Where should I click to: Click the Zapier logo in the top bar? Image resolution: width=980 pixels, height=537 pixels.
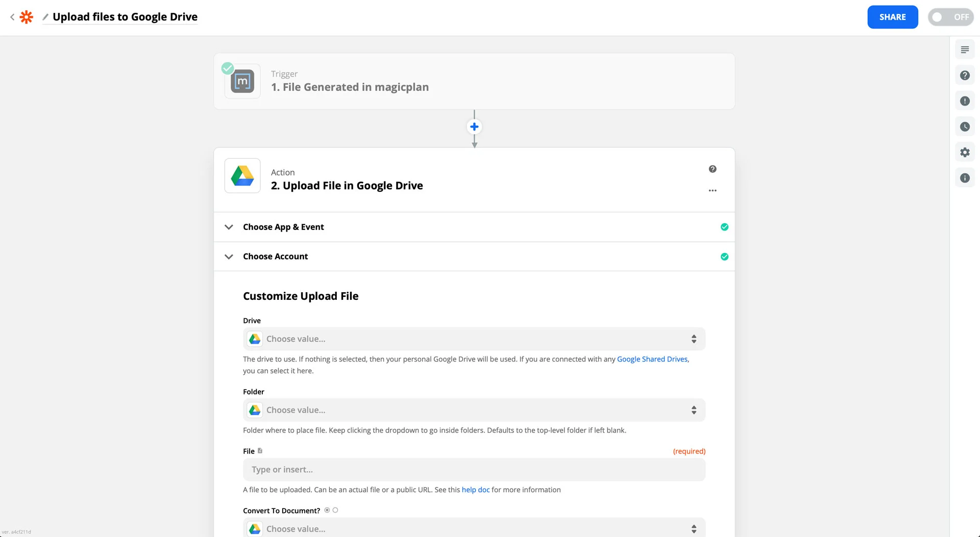point(26,17)
